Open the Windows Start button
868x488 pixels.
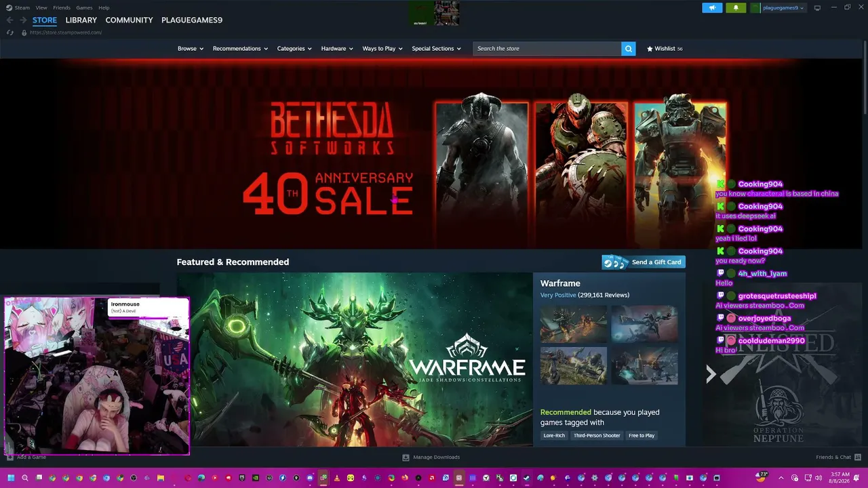coord(11,478)
